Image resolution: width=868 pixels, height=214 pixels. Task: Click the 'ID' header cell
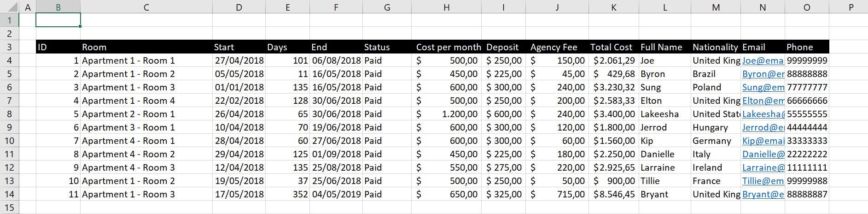tap(58, 47)
